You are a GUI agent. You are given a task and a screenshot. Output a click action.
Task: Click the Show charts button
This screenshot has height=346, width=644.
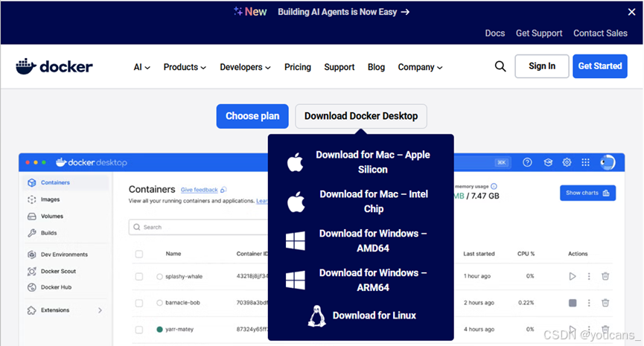pyautogui.click(x=587, y=193)
